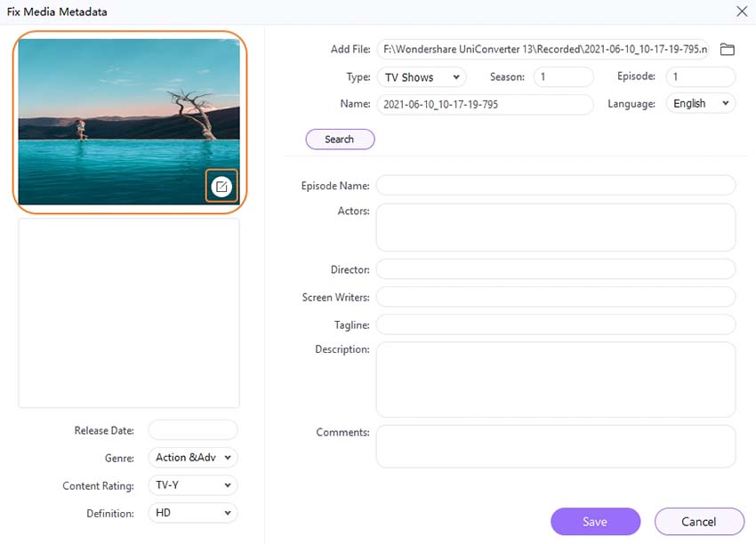Click the Episode number field
Screen dimensions: 756x544
coord(700,77)
